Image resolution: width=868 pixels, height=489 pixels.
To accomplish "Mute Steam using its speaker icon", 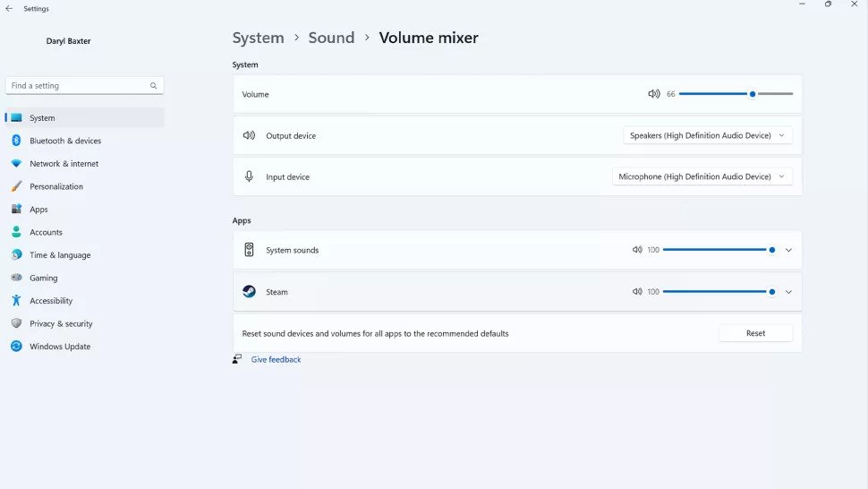I will pyautogui.click(x=637, y=291).
